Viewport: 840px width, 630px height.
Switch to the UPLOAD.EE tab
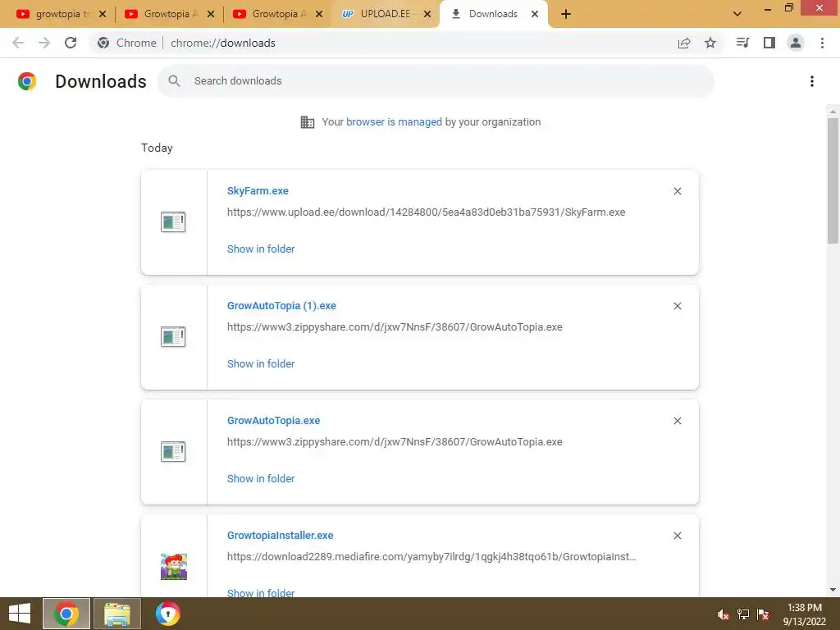(377, 14)
